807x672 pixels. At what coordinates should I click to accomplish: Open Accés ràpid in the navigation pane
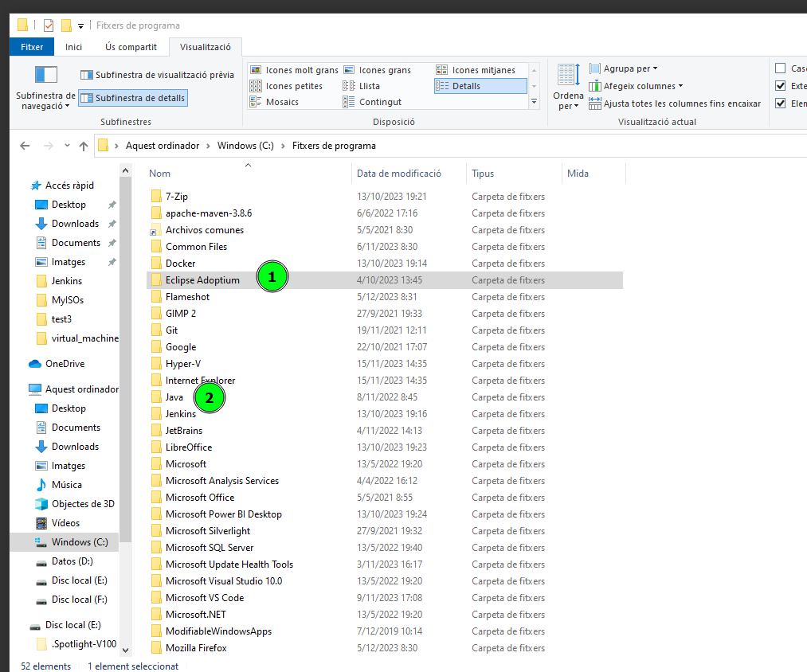tap(62, 186)
